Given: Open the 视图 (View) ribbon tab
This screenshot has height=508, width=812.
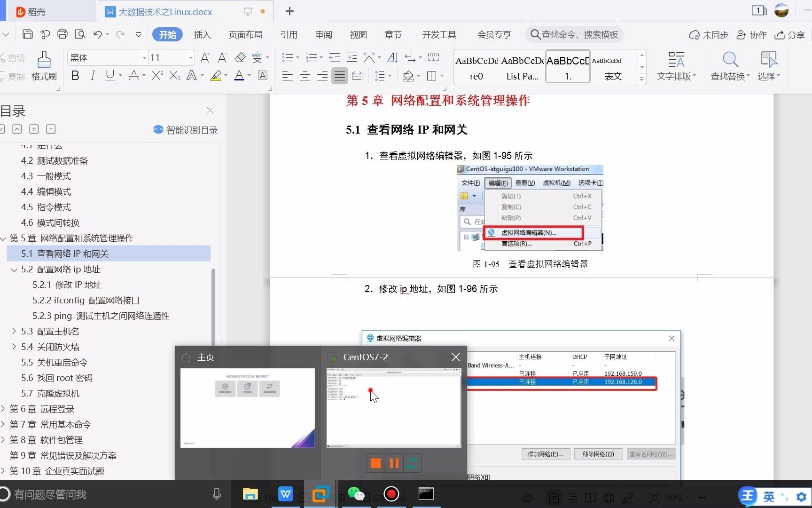Looking at the screenshot, I should tap(358, 34).
